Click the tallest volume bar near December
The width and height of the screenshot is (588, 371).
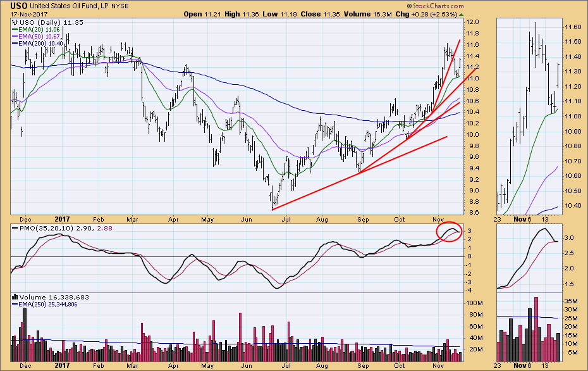point(25,334)
